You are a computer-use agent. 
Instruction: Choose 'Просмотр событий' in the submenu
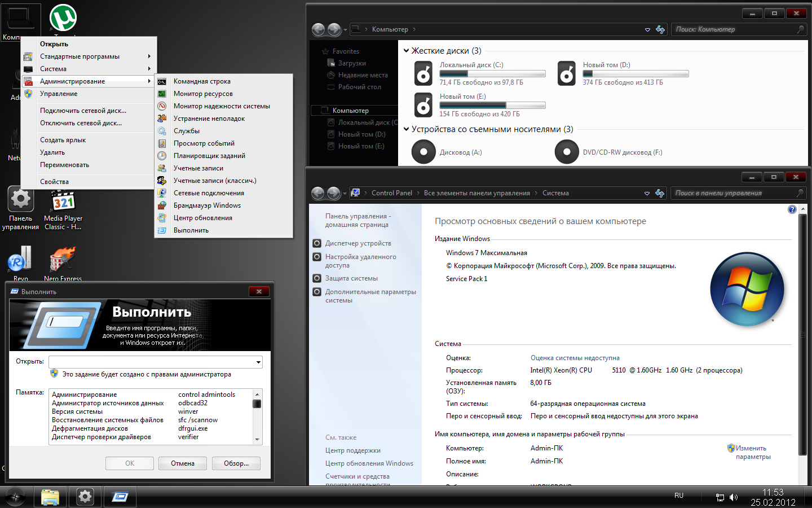pos(204,143)
